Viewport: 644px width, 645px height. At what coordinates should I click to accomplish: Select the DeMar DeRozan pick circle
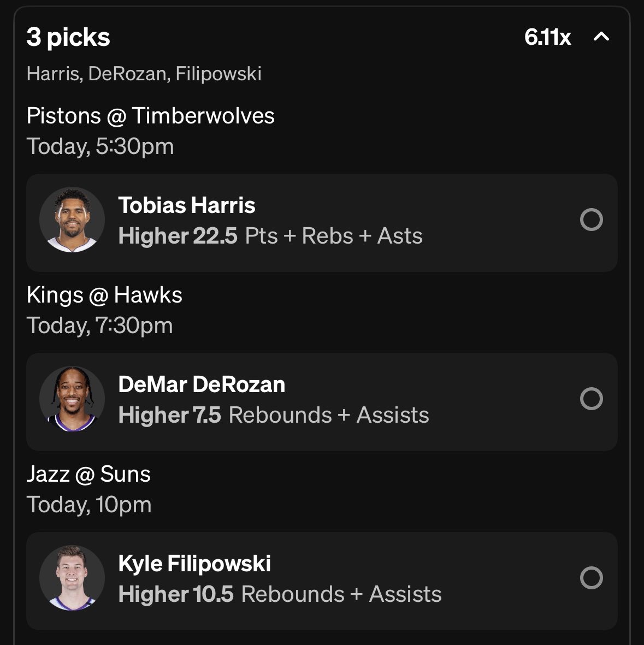(591, 399)
